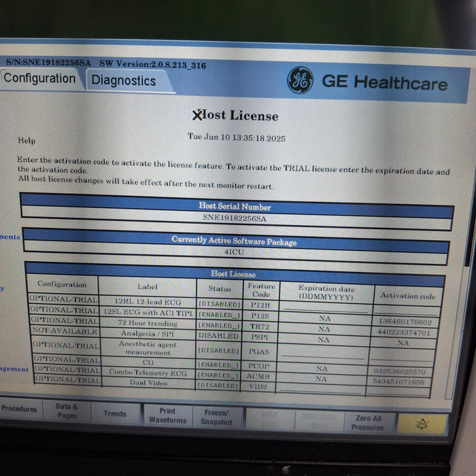Image resolution: width=476 pixels, height=476 pixels.
Task: Click the SW Version 2.0.8.213_316 text
Action: tap(153, 64)
